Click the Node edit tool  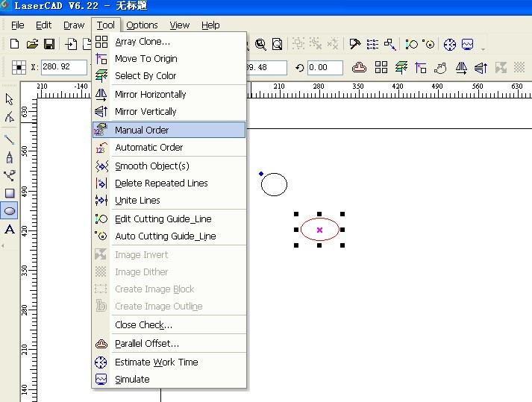(10, 118)
